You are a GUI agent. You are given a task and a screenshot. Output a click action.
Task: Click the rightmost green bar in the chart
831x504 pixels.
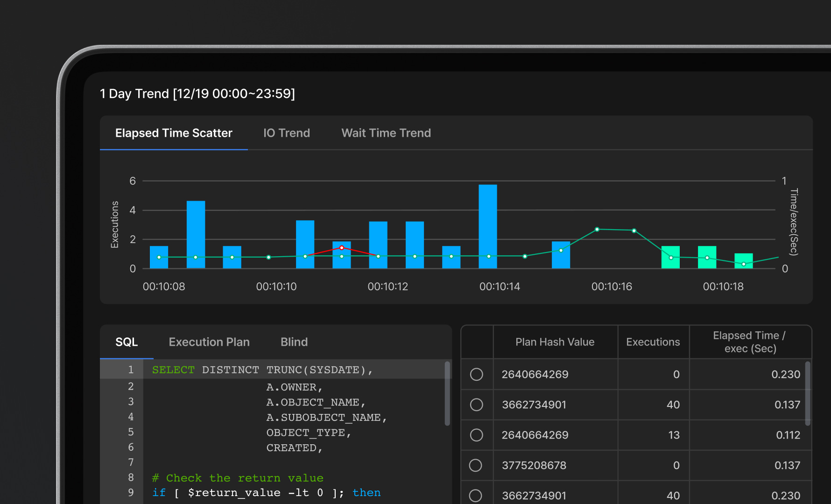point(743,259)
